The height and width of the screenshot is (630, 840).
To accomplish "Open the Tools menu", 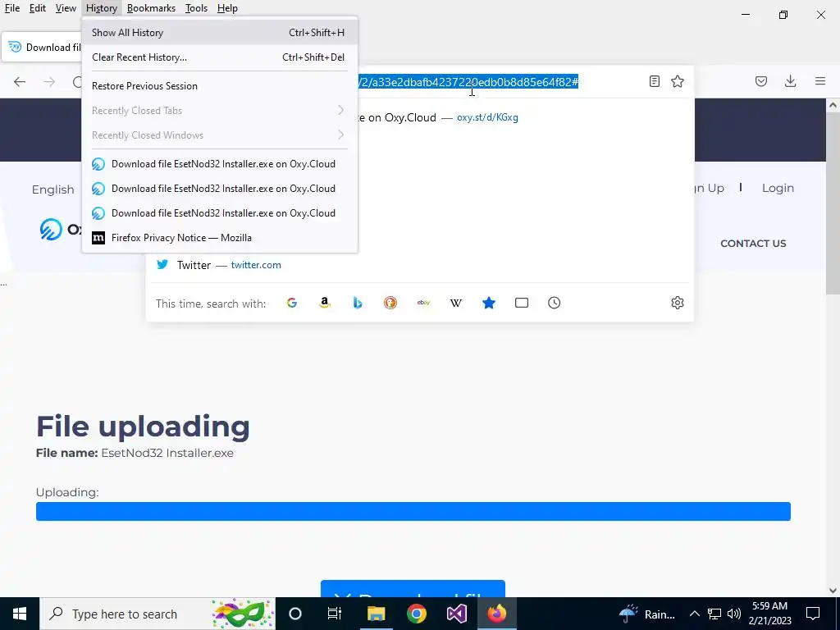I will [196, 8].
